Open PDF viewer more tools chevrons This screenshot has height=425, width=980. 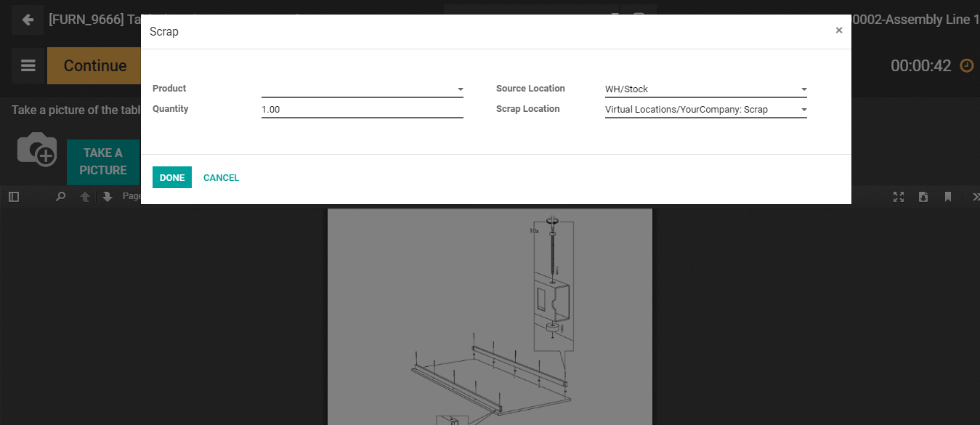pos(975,197)
